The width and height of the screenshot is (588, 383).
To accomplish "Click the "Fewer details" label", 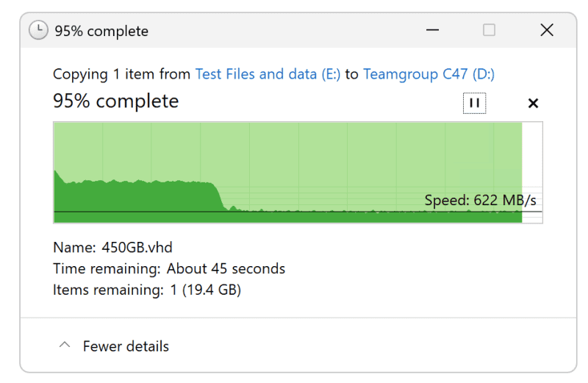I will 126,346.
